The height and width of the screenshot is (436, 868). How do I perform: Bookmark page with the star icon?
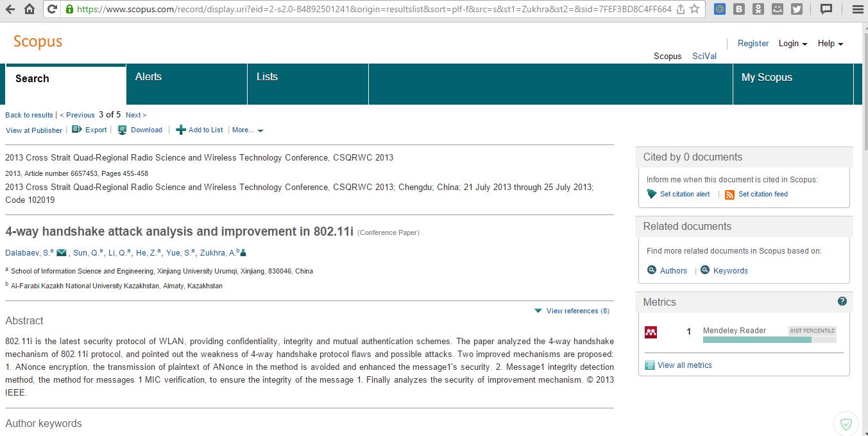[694, 9]
